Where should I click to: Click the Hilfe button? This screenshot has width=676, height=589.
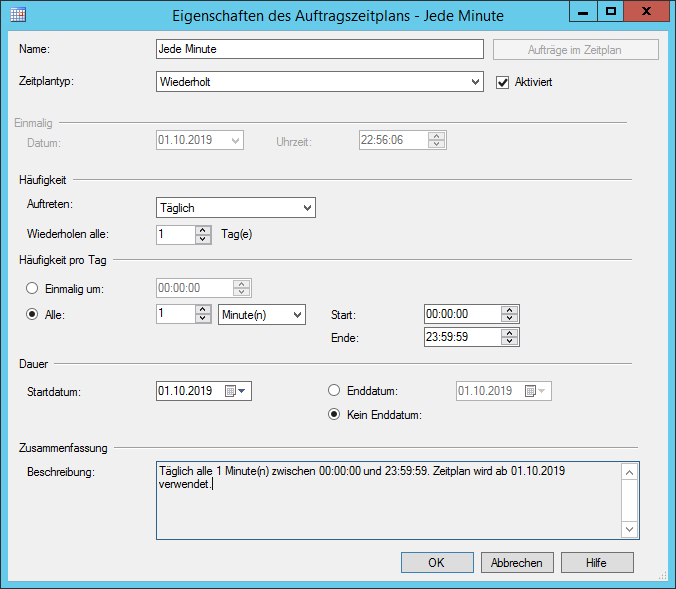597,563
